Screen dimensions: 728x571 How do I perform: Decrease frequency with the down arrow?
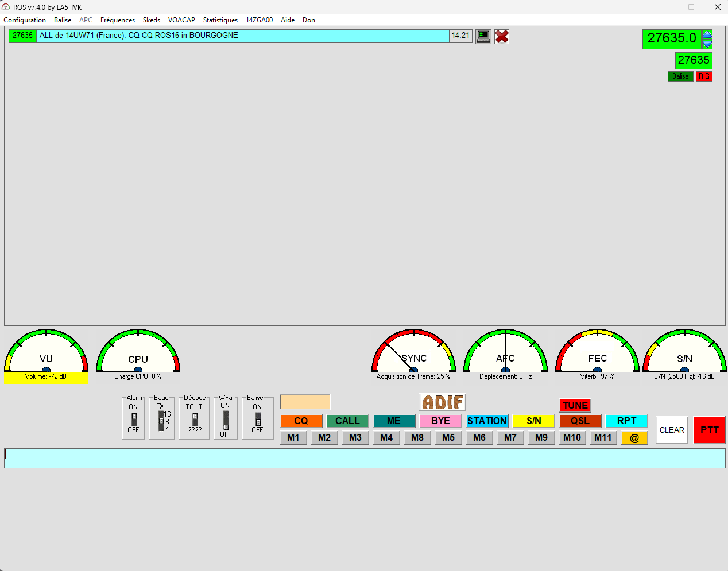click(707, 44)
